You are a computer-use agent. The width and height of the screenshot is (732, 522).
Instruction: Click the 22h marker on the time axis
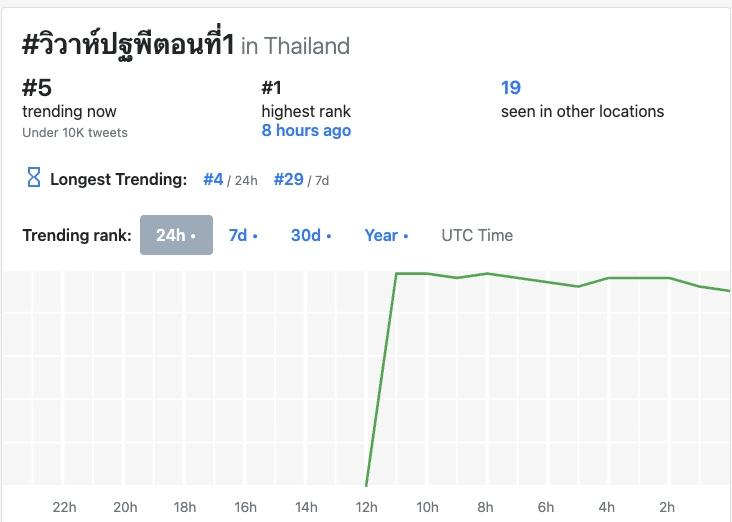[64, 507]
